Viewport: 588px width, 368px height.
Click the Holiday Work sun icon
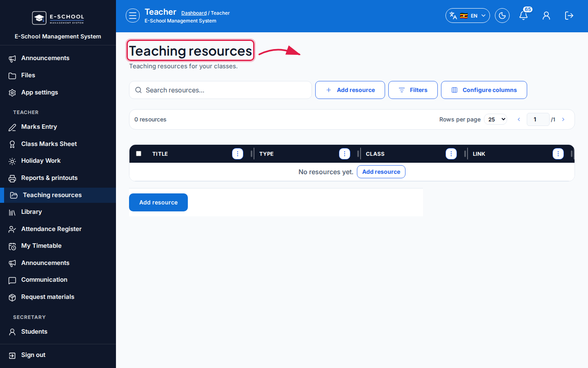(x=12, y=161)
